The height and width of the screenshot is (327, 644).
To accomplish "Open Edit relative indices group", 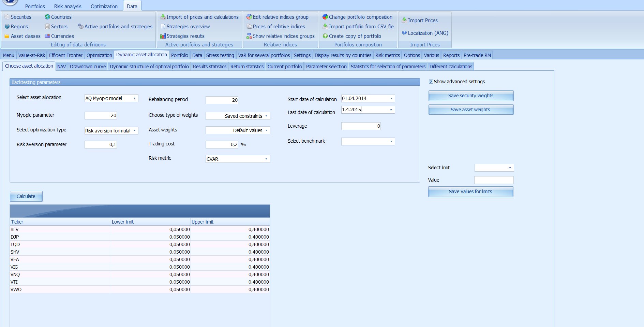I will [x=278, y=17].
